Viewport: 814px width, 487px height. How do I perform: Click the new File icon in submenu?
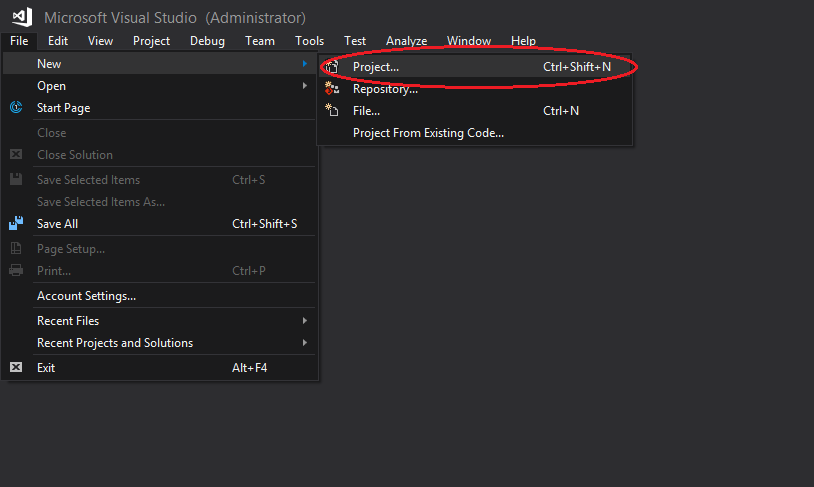pos(332,110)
